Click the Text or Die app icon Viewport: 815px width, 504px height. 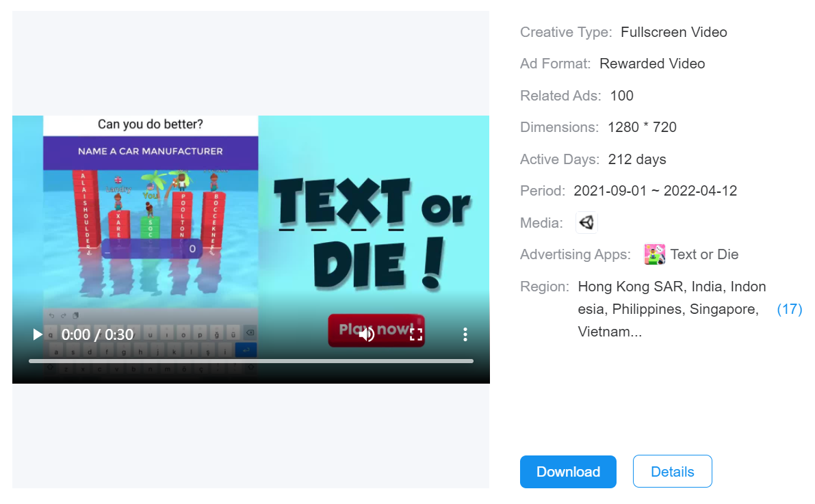click(x=655, y=254)
